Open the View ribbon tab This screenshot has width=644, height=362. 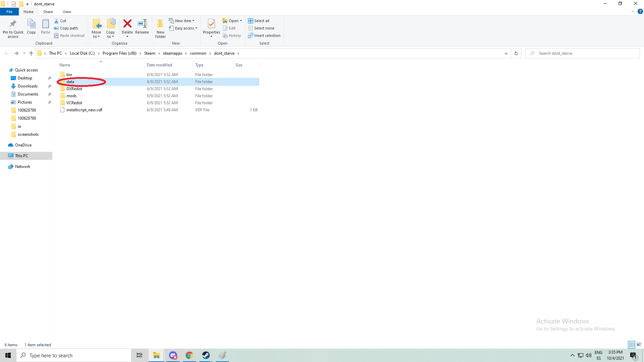pos(67,12)
